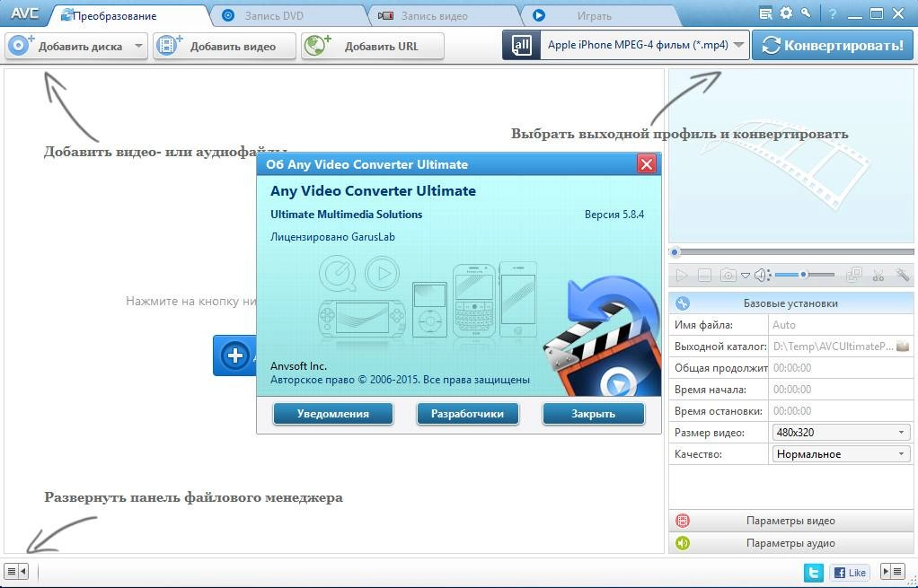918x588 pixels.
Task: Click the Разработчики button
Action: [467, 414]
